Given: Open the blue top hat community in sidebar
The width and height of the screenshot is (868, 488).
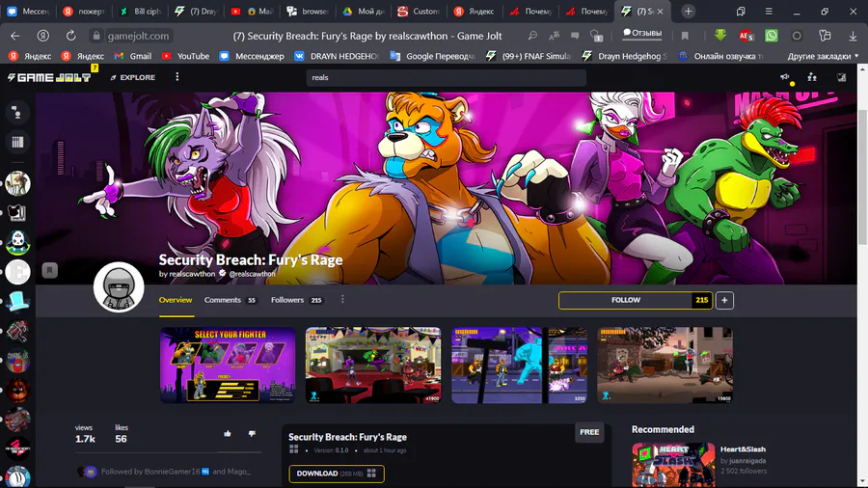Looking at the screenshot, I should (x=17, y=302).
